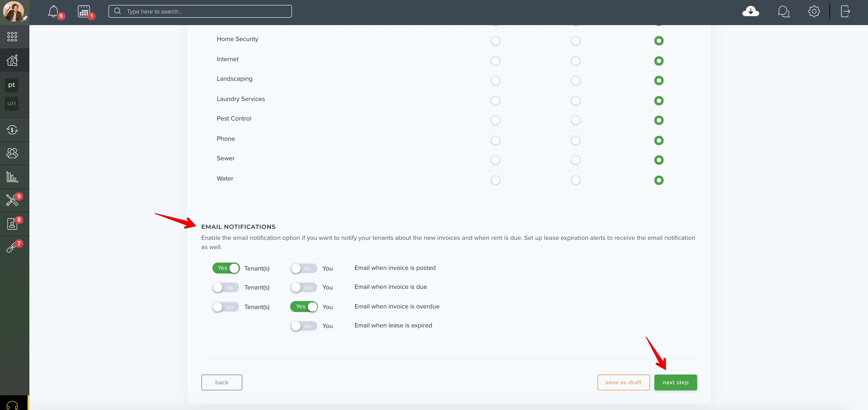
Task: Open the reports chart icon in sidebar
Action: (12, 177)
